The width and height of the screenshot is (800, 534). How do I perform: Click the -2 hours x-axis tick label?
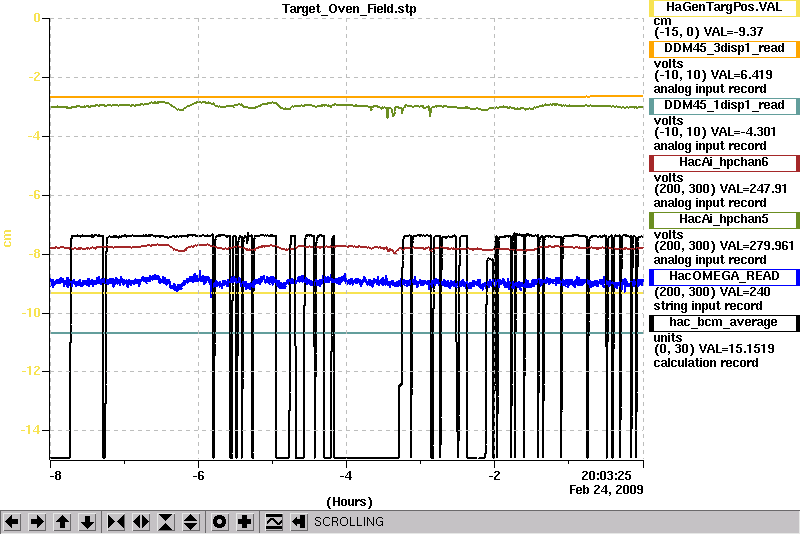[x=494, y=476]
